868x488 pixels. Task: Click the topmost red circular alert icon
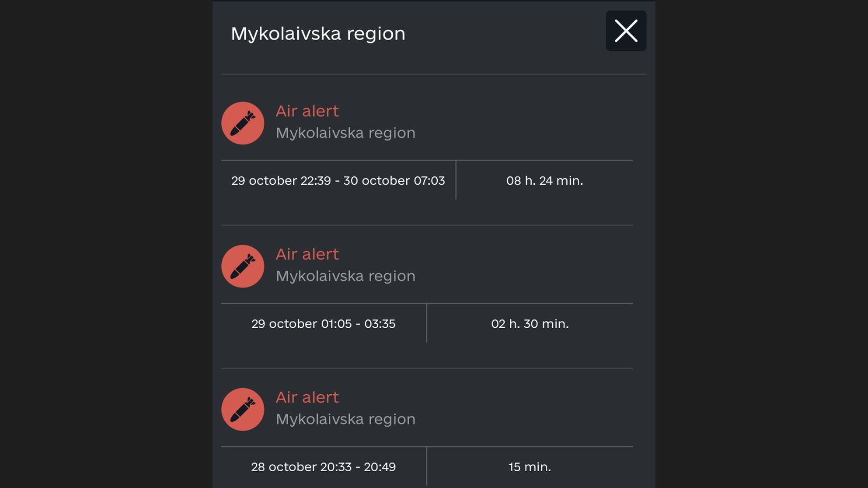242,123
